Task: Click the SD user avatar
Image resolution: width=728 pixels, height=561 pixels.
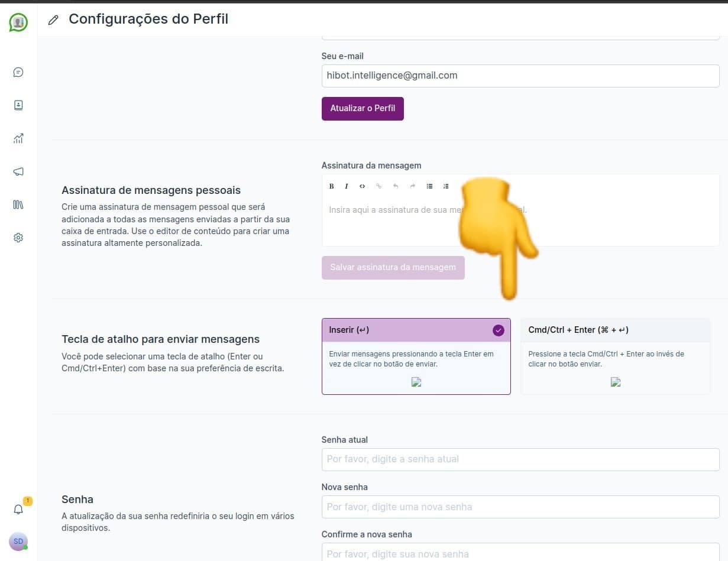Action: pyautogui.click(x=18, y=541)
